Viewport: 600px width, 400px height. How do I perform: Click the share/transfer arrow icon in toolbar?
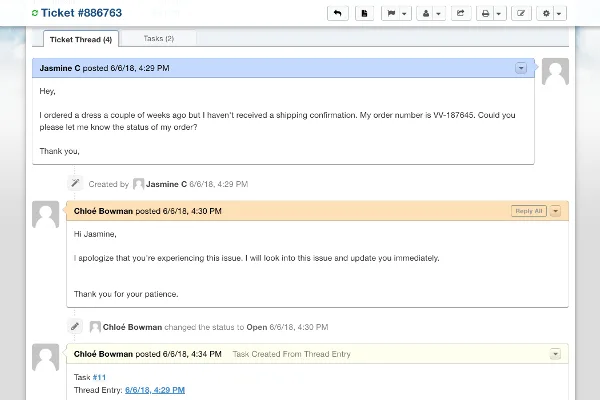[461, 13]
